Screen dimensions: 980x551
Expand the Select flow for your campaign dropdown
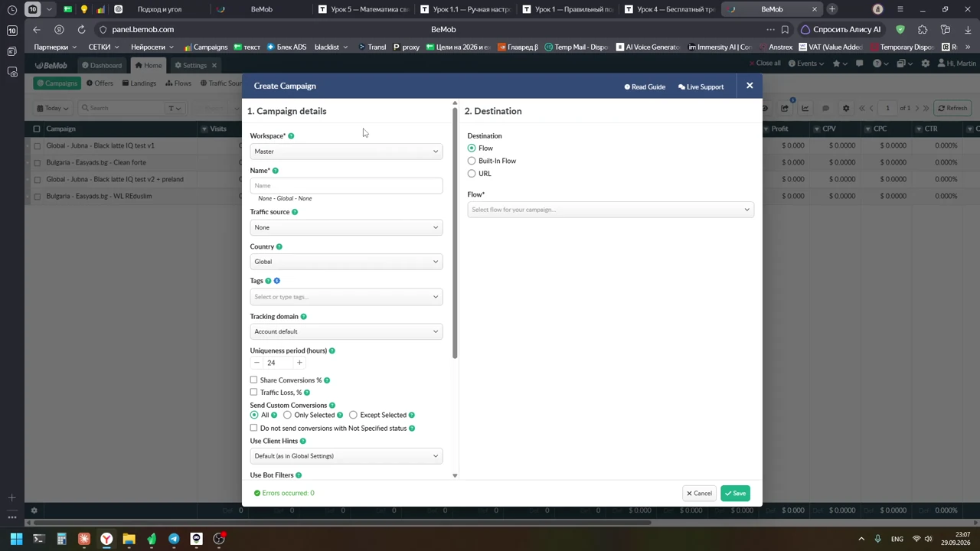(610, 210)
